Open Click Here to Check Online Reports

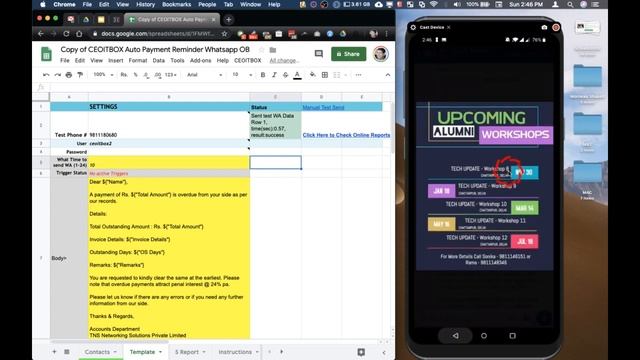(x=346, y=135)
